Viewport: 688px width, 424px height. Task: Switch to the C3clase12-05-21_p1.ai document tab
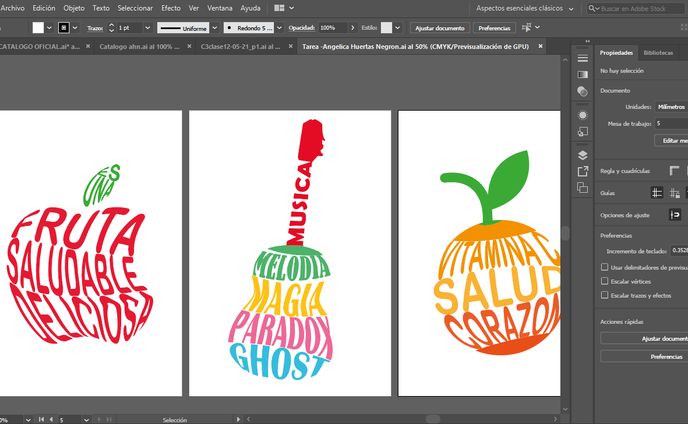coord(240,46)
